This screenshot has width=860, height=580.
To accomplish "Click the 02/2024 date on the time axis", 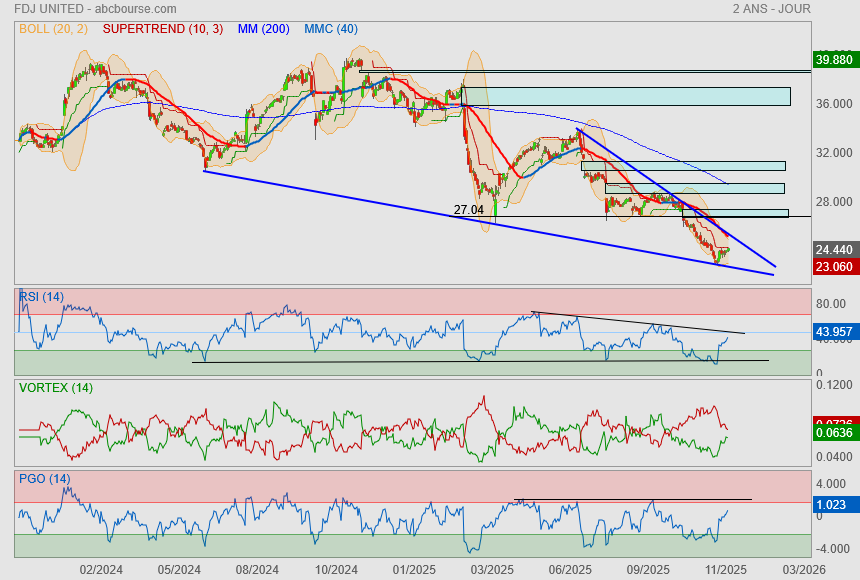I will [100, 569].
